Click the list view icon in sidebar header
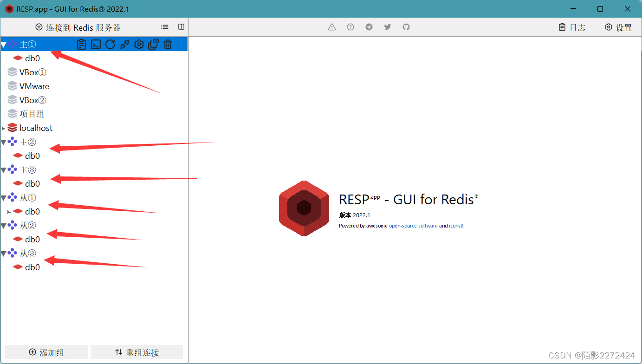Image resolution: width=642 pixels, height=364 pixels. (165, 27)
